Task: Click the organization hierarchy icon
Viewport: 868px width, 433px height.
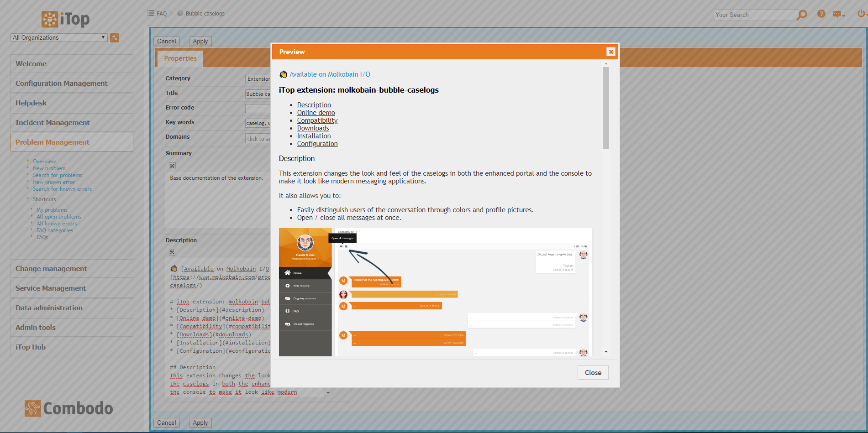Action: click(115, 38)
